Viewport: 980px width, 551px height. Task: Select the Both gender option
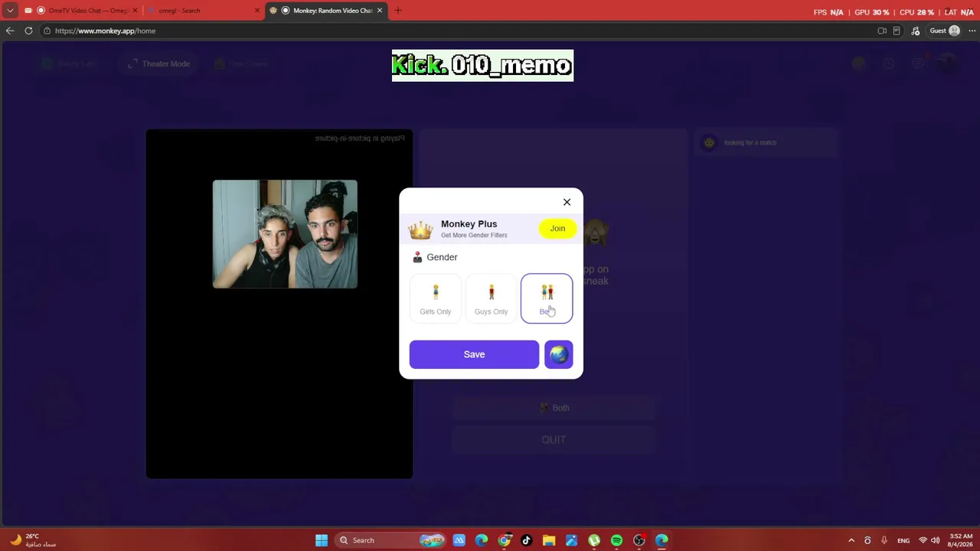pyautogui.click(x=547, y=298)
